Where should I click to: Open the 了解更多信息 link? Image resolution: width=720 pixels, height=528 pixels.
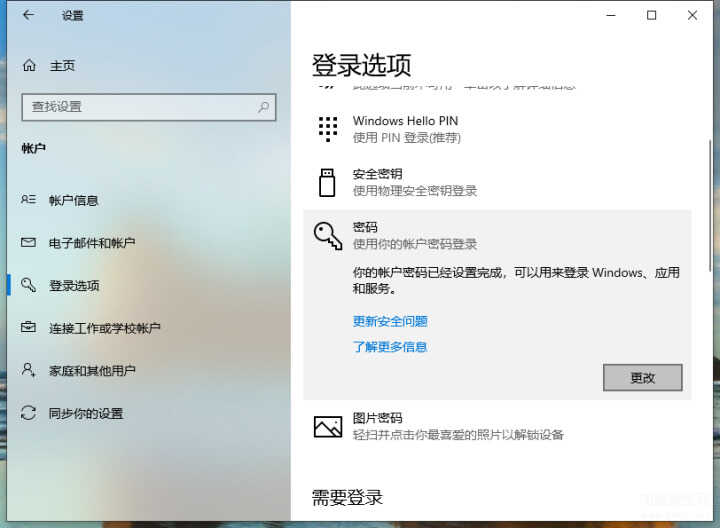390,347
